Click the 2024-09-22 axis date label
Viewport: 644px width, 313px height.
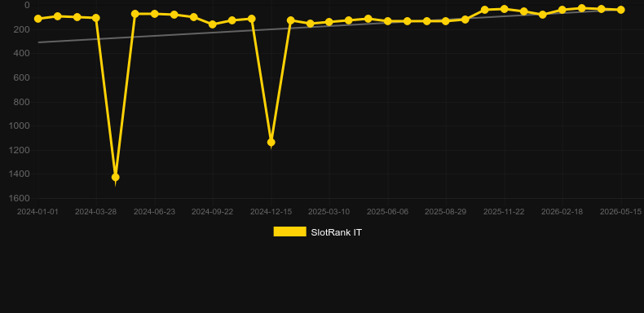(x=212, y=212)
